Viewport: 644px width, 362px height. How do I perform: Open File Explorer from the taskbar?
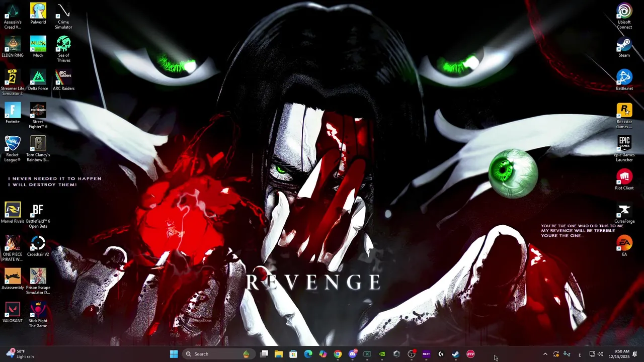click(279, 354)
